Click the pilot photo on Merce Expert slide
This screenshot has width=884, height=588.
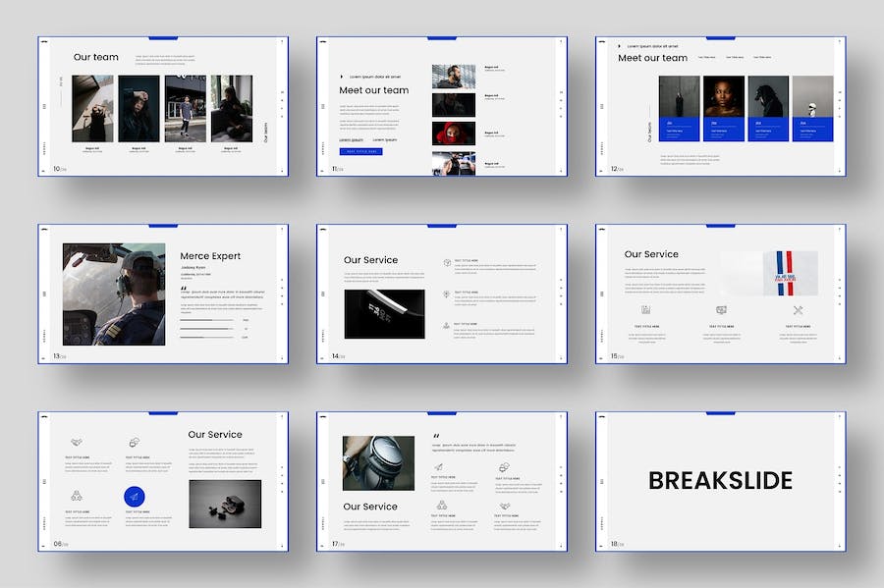click(114, 294)
